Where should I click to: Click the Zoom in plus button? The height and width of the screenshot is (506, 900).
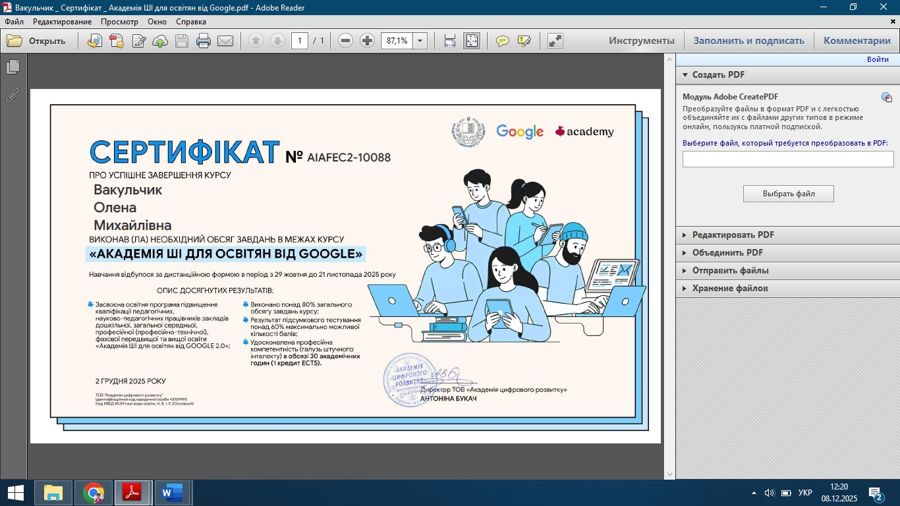pyautogui.click(x=367, y=41)
